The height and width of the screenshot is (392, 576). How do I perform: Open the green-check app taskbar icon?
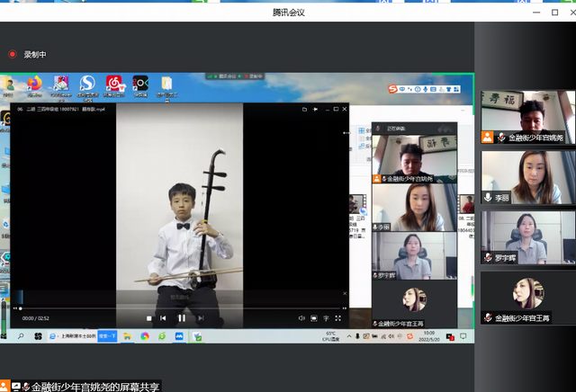tap(197, 336)
